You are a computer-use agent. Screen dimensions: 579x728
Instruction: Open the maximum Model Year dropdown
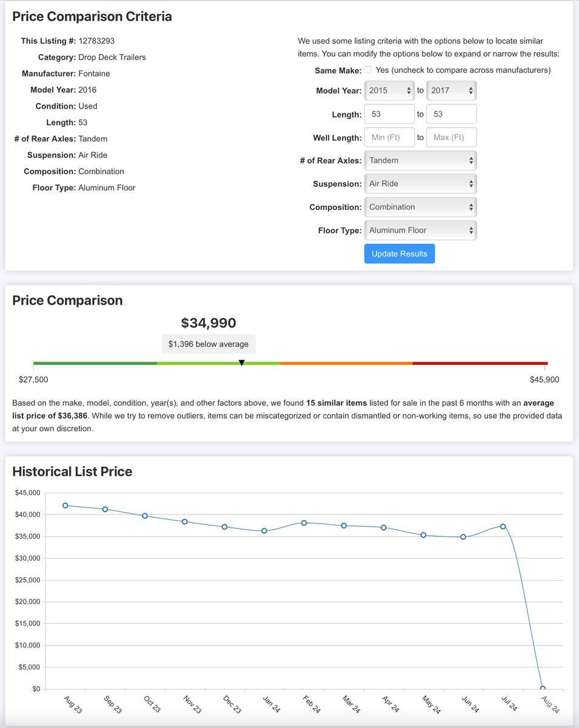(x=451, y=90)
